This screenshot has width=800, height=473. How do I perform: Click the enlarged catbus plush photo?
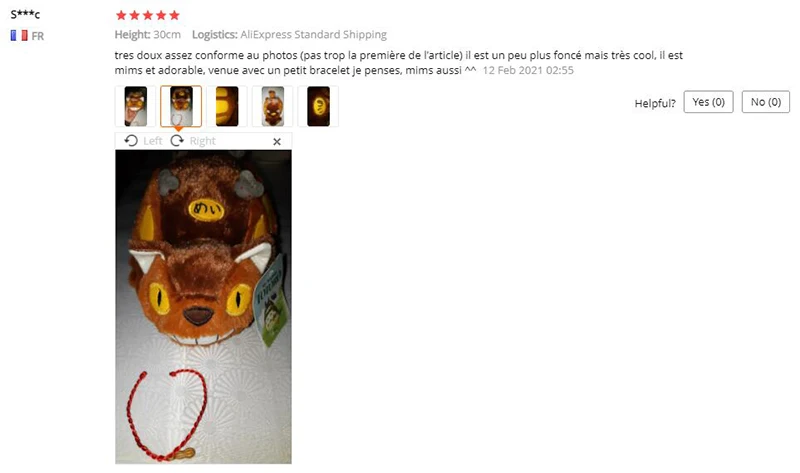(204, 307)
